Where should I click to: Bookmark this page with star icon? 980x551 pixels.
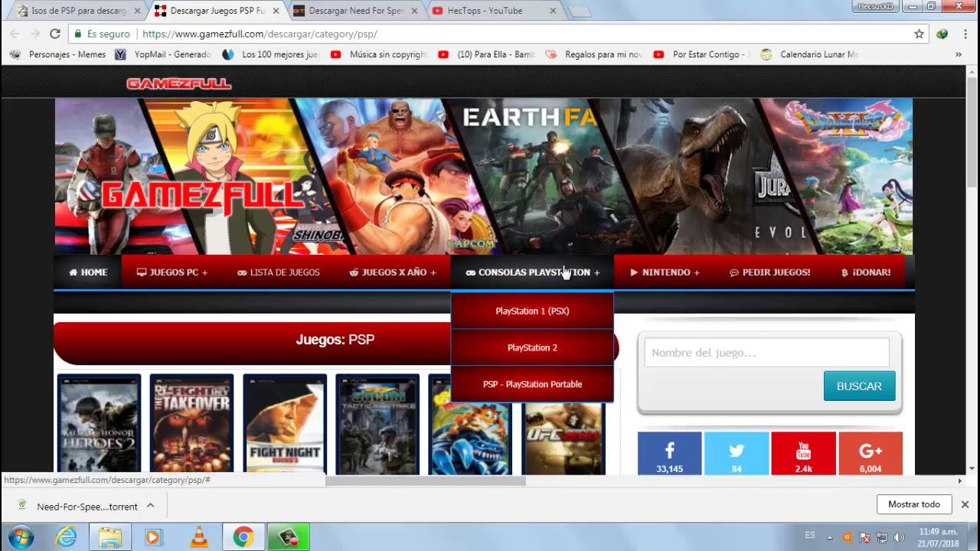919,34
